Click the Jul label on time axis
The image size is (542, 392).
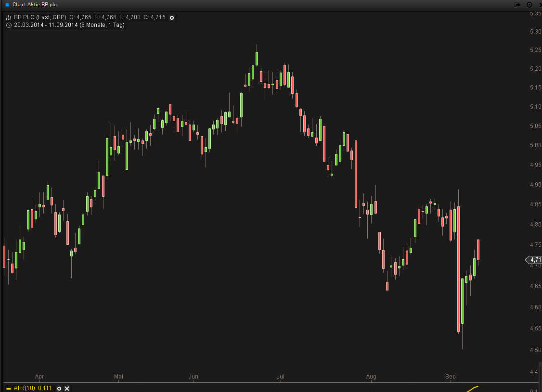pyautogui.click(x=281, y=376)
